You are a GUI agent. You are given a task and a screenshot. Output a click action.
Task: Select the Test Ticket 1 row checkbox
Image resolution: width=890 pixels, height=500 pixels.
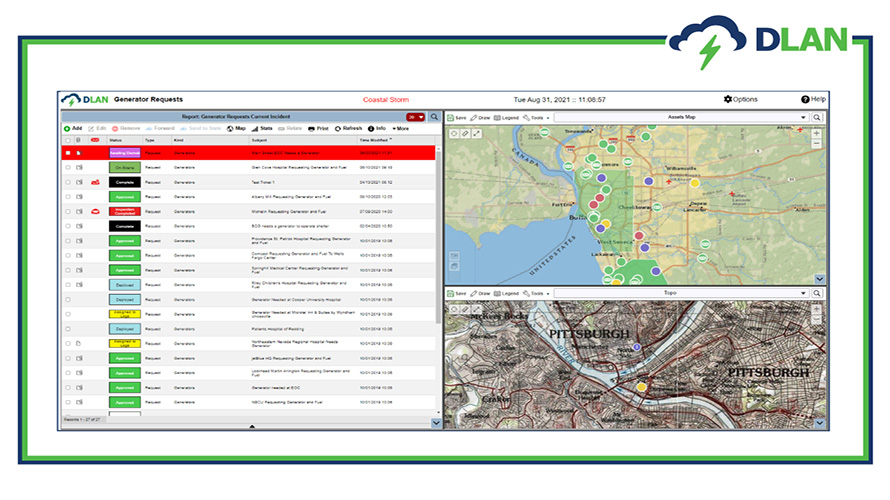(x=68, y=182)
